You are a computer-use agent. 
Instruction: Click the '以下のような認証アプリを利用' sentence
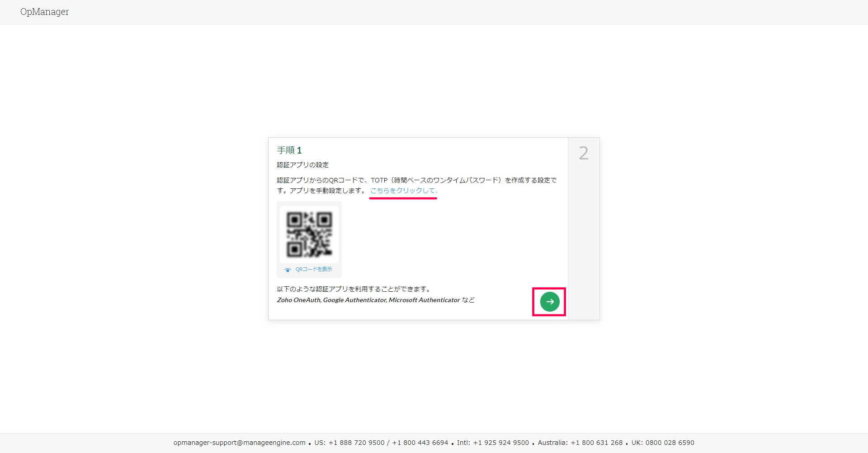(x=354, y=289)
